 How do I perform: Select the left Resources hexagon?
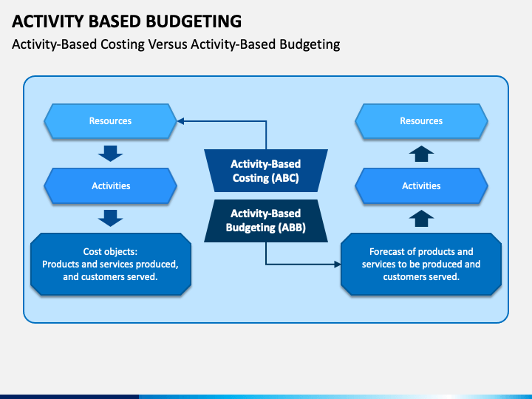110,121
